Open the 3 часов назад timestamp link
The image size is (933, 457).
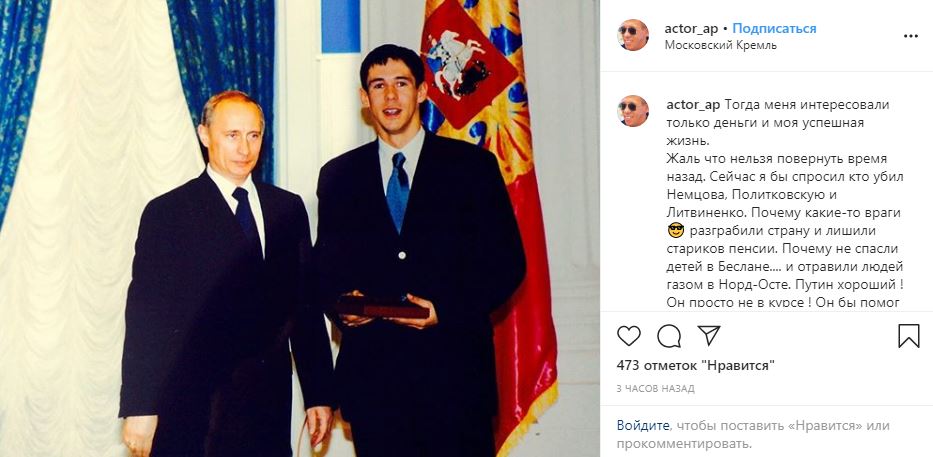point(655,389)
